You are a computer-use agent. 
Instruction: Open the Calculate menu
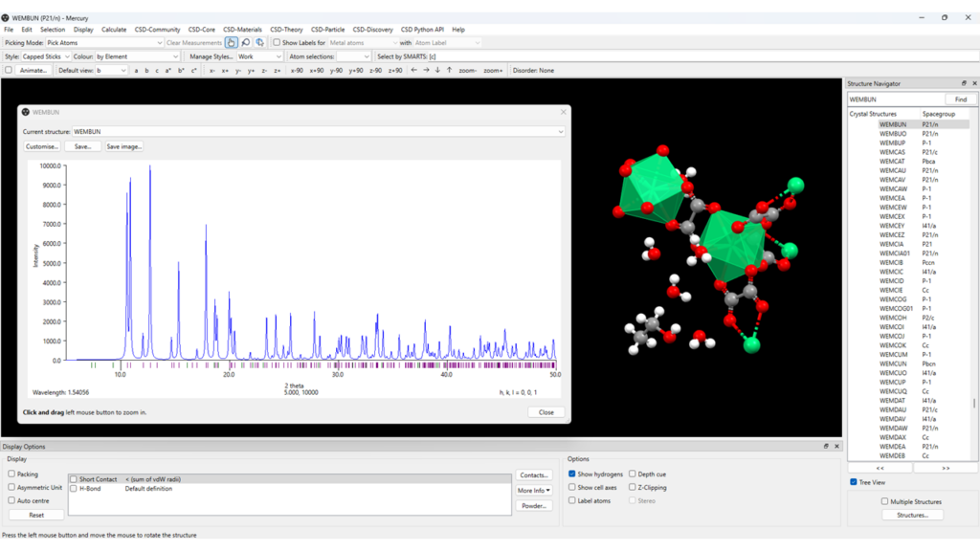114,30
